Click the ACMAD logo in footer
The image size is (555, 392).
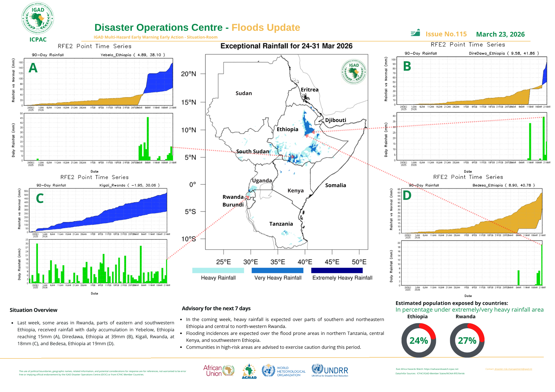(x=249, y=371)
